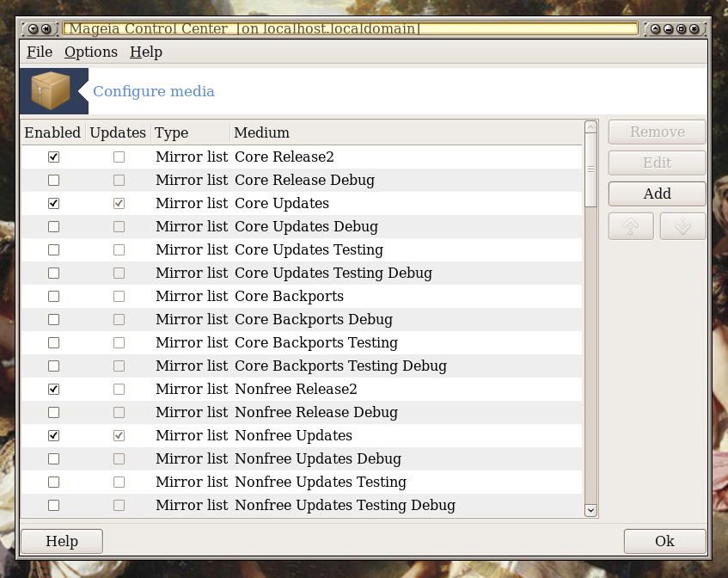
Task: Click the scrollbar up arrow of media list
Action: coord(590,126)
